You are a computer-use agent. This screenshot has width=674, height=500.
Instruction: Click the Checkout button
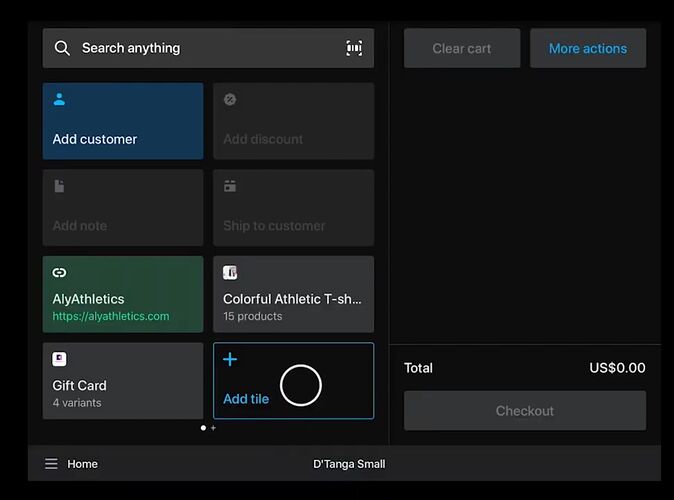[524, 411]
